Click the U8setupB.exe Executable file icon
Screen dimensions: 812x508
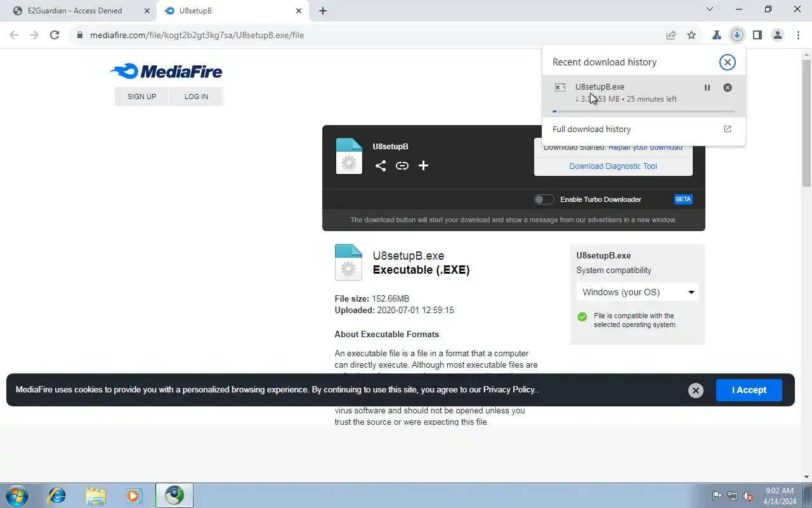pos(348,262)
